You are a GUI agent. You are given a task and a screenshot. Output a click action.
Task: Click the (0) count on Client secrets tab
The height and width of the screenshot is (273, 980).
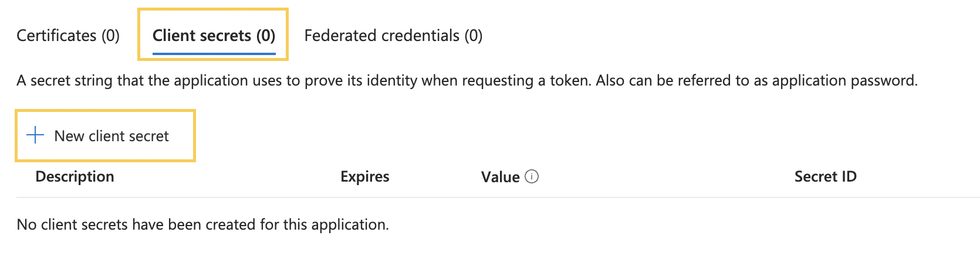266,35
